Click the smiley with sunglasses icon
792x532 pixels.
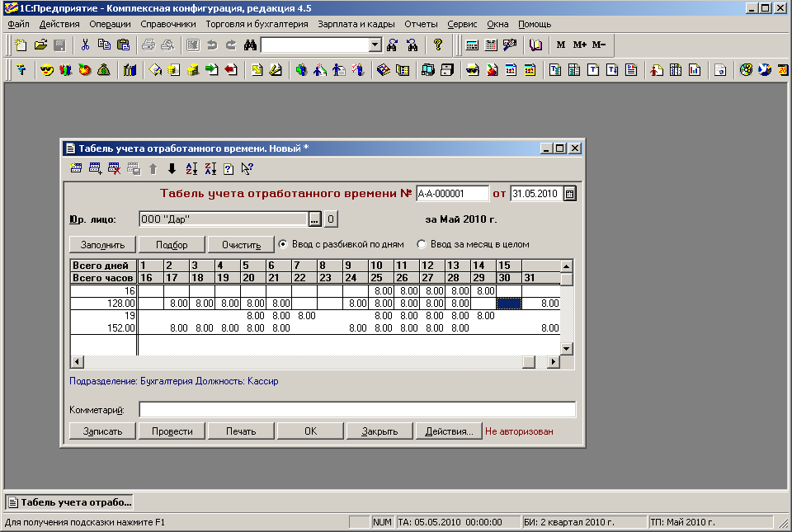[46, 69]
